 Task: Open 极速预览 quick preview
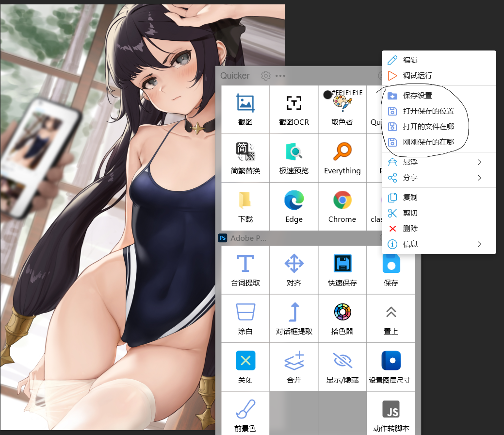pos(294,158)
